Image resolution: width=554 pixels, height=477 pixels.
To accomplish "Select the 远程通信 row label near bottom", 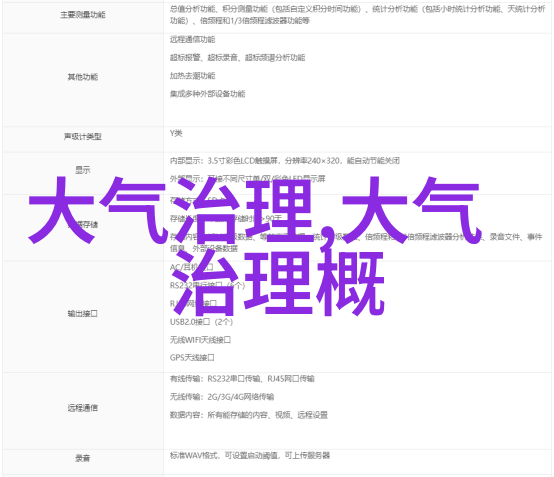I will pyautogui.click(x=83, y=408).
